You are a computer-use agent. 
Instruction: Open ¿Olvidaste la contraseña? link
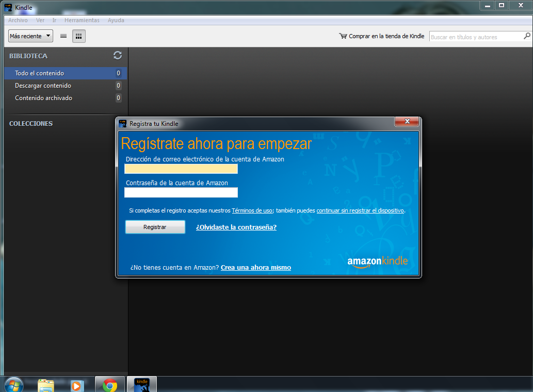[236, 227]
